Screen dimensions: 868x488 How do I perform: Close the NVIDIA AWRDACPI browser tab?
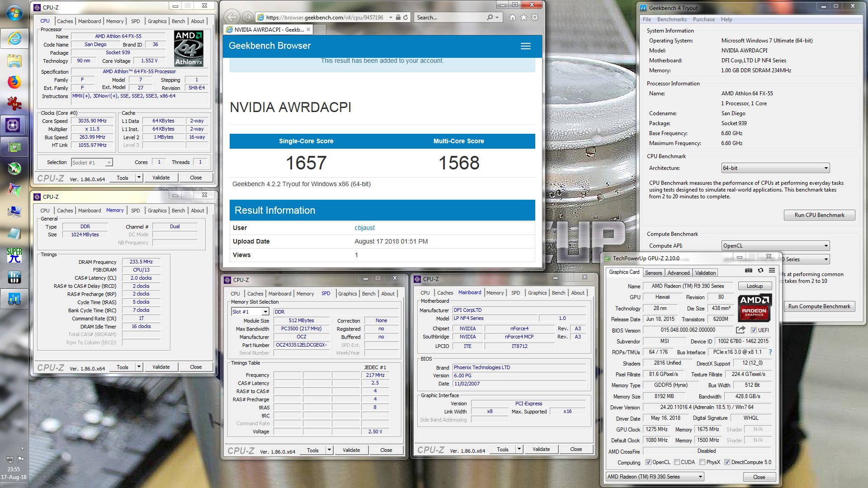tap(308, 29)
